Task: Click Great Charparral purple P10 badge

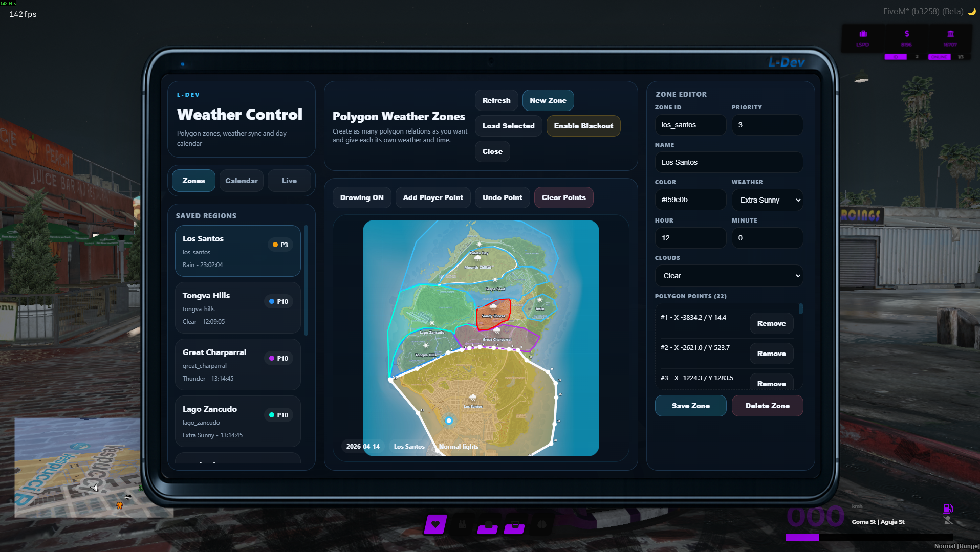Action: pos(279,358)
